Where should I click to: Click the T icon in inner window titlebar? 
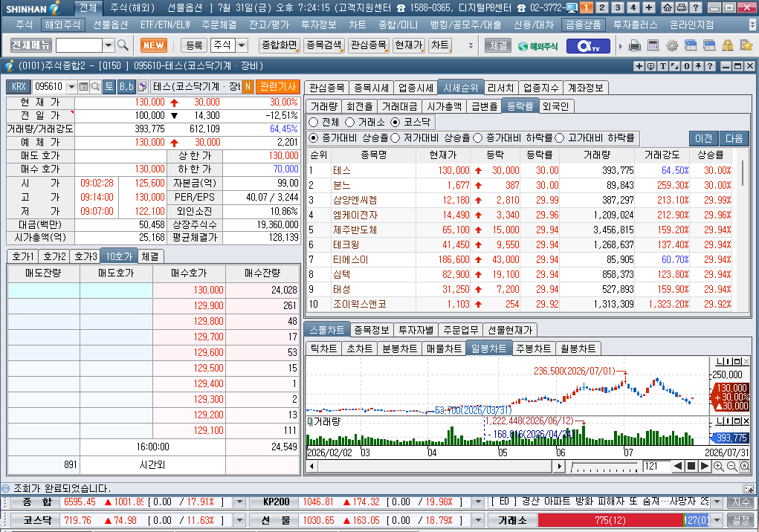pos(662,66)
